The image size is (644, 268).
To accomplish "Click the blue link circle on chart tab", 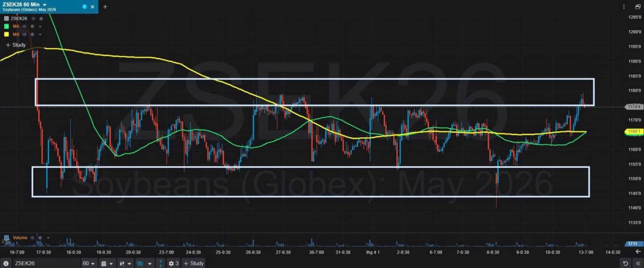I will (x=84, y=7).
